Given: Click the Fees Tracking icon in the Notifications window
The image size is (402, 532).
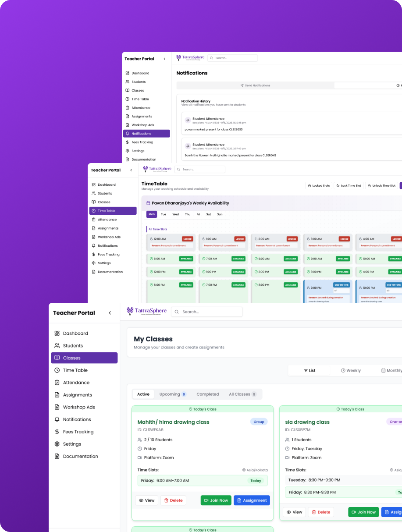Looking at the screenshot, I should point(128,142).
